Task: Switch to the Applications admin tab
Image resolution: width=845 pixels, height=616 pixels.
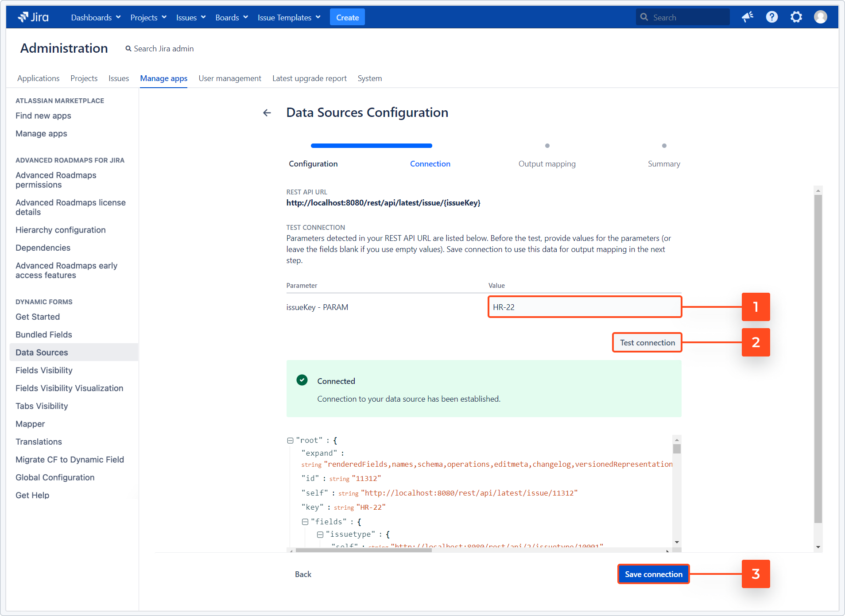Action: (x=39, y=78)
